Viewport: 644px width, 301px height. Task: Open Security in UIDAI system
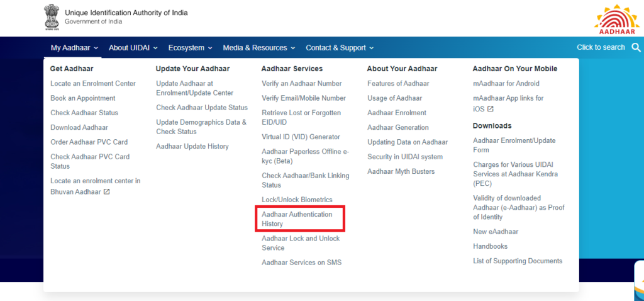pos(405,157)
